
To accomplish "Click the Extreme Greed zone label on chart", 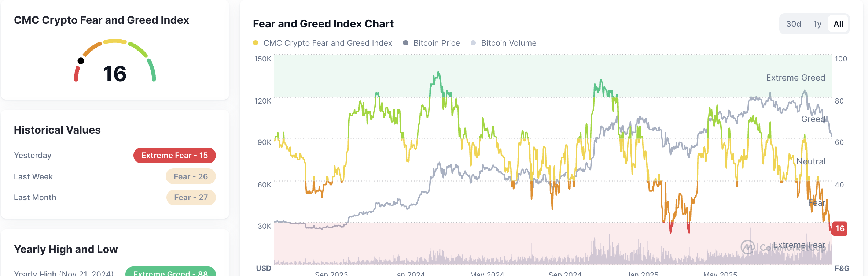I will (x=796, y=77).
